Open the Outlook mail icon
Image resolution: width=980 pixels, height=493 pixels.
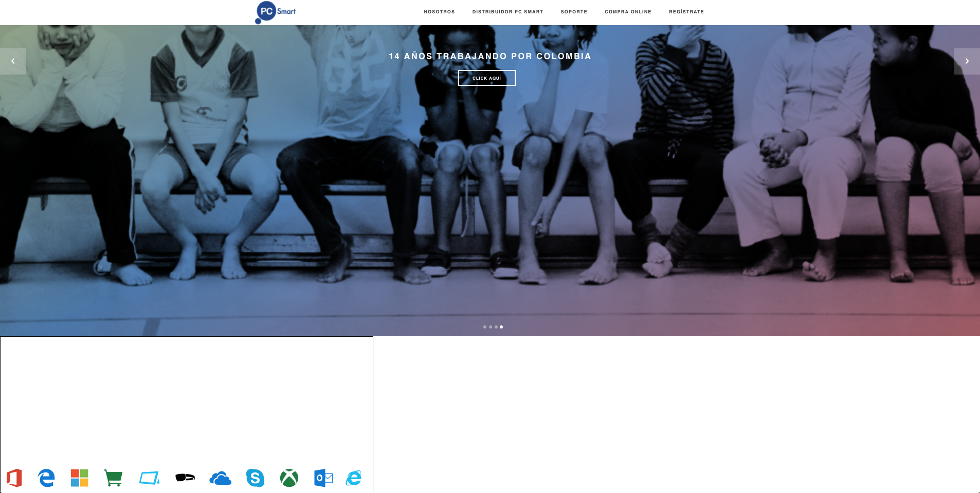coord(323,478)
